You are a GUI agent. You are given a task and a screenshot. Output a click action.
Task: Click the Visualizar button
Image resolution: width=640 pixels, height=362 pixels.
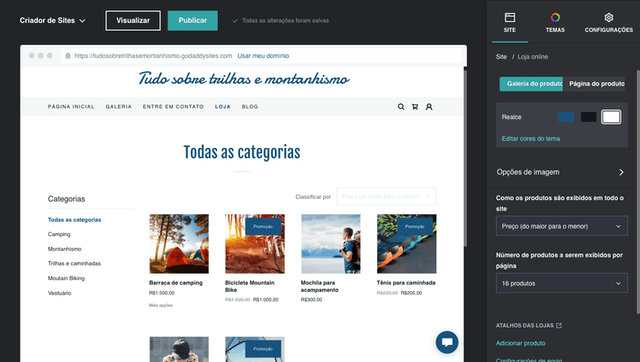click(x=133, y=20)
